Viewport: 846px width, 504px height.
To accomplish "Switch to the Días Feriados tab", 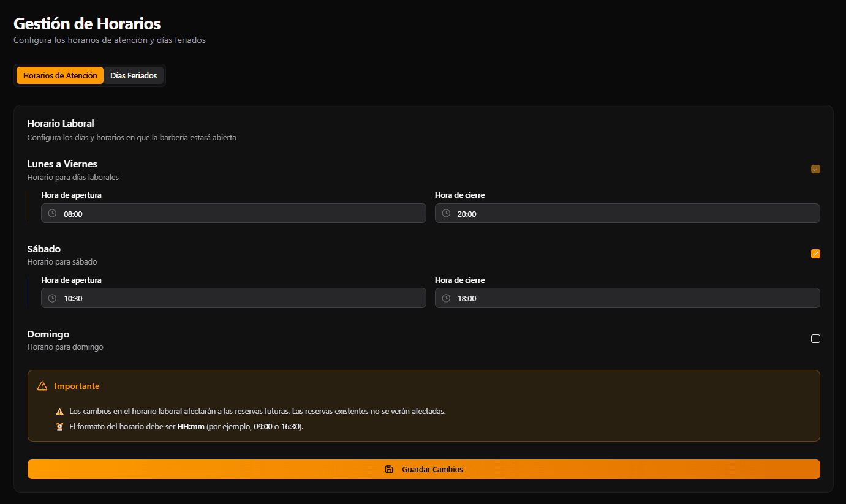I will 134,76.
